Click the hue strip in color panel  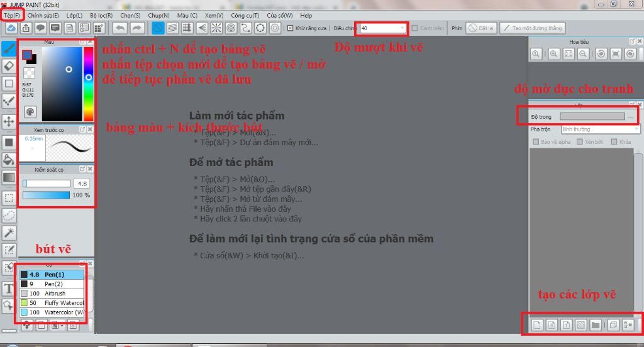point(88,84)
